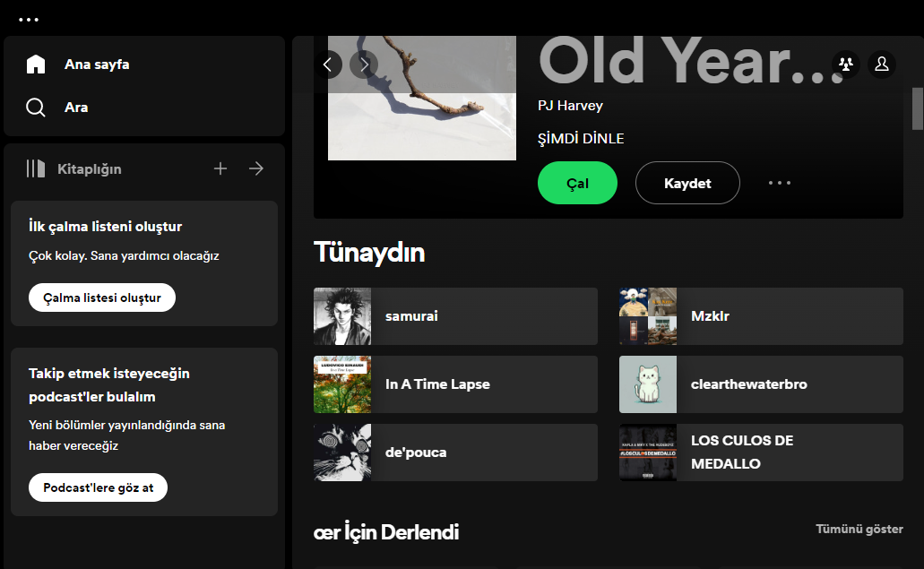Click the samurai cover thumbnail
This screenshot has height=569, width=924.
coord(342,316)
